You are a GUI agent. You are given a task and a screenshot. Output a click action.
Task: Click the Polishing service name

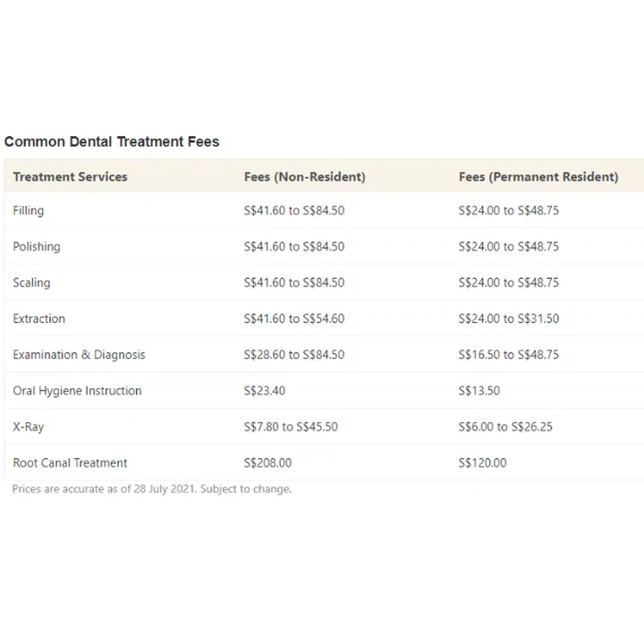click(37, 247)
